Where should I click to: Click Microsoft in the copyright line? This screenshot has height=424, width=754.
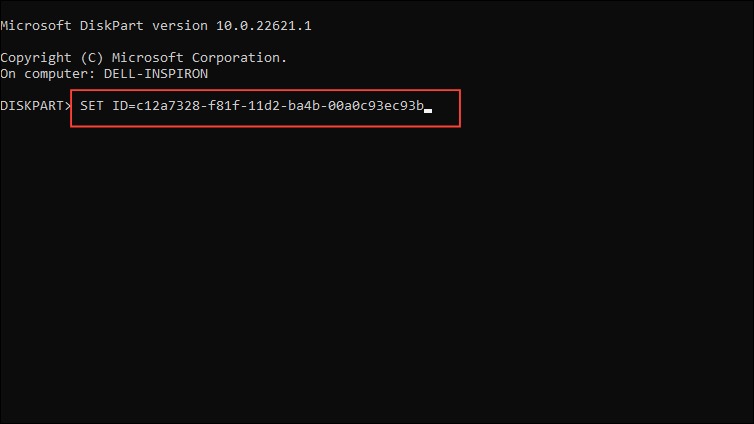click(x=148, y=58)
